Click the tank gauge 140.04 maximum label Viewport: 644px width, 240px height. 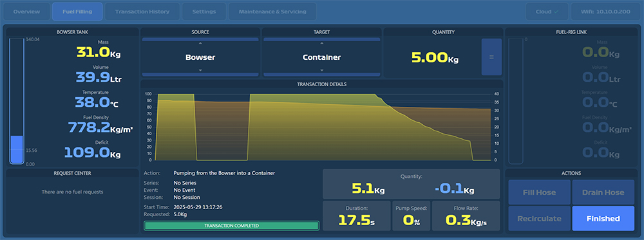[x=32, y=39]
